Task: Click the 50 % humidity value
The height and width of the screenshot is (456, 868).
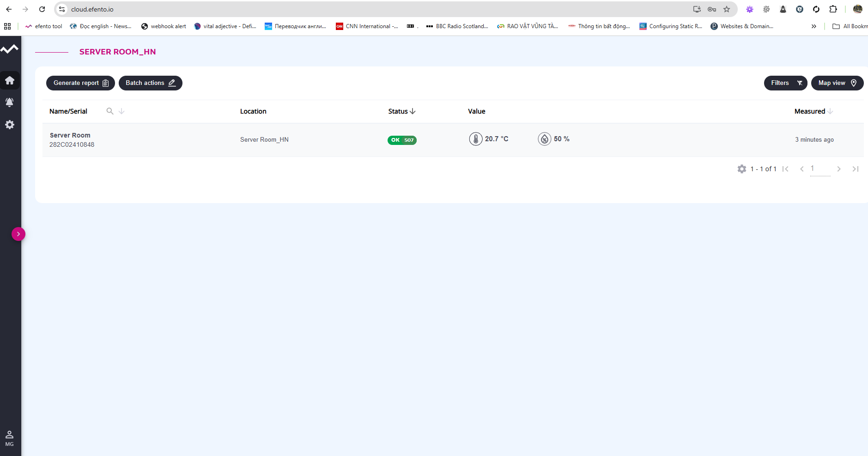Action: [x=562, y=139]
